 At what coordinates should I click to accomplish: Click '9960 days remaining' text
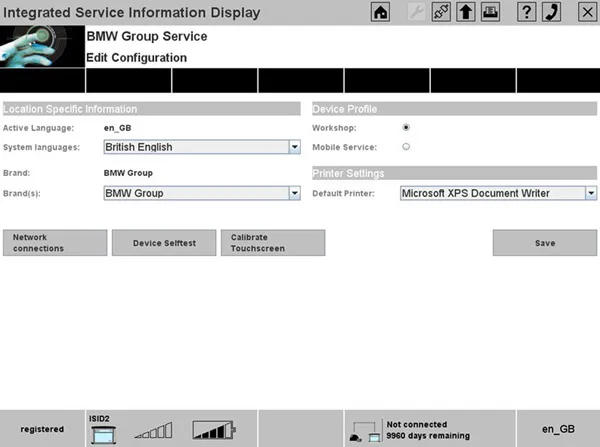(428, 436)
